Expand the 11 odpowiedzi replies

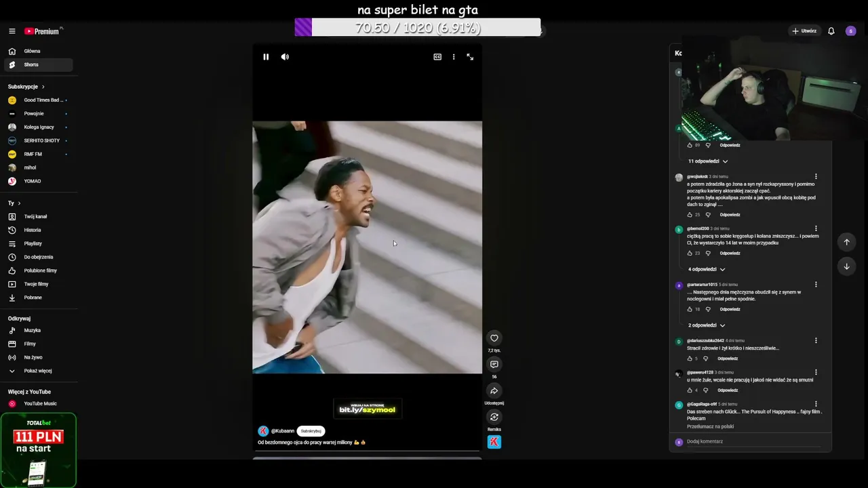pos(708,161)
